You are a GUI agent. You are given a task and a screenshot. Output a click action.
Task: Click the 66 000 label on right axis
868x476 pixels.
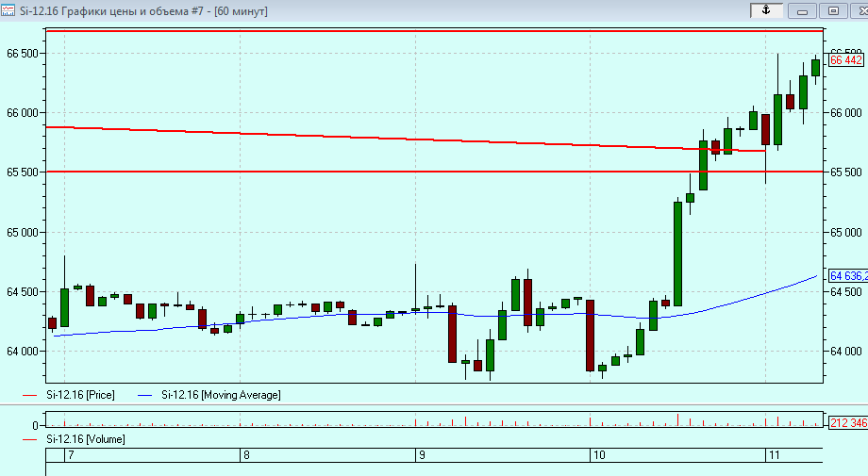point(846,113)
